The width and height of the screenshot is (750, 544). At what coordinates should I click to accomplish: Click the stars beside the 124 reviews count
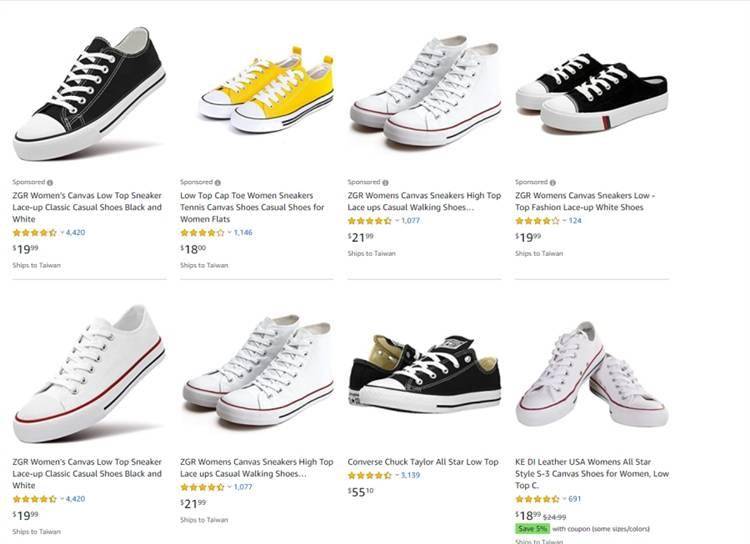coord(537,221)
